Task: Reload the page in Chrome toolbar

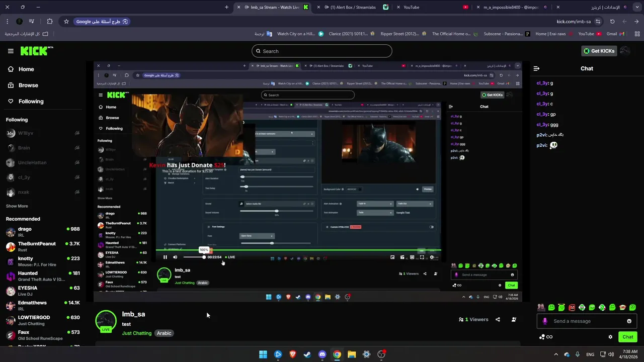Action: coord(612,22)
